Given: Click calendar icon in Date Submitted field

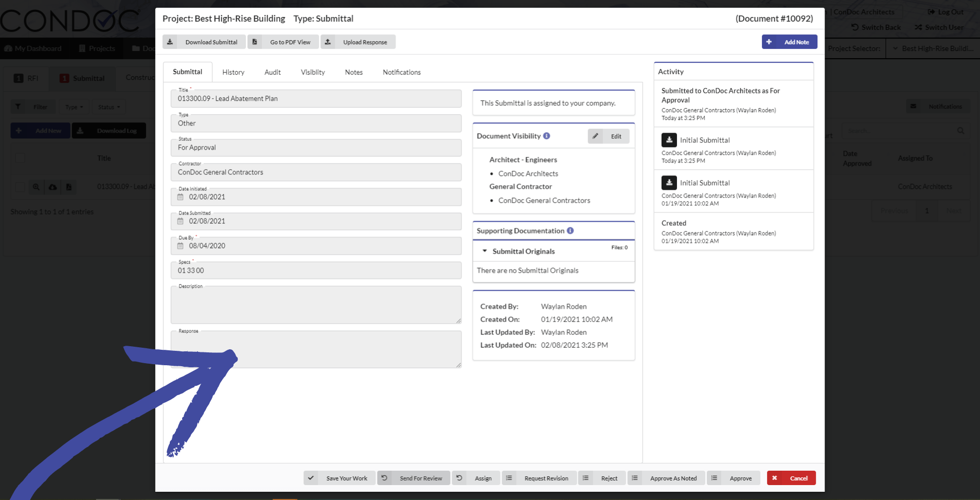Looking at the screenshot, I should (x=181, y=221).
